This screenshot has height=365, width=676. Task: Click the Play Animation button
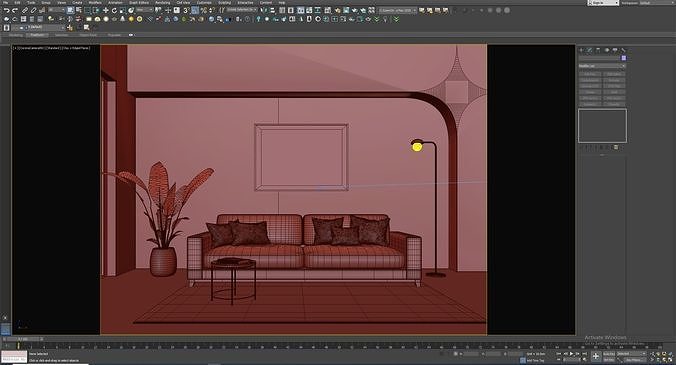tap(571, 354)
